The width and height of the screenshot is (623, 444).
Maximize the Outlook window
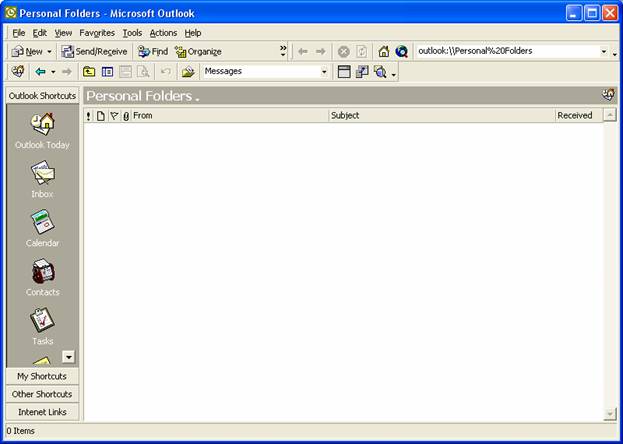click(x=592, y=14)
